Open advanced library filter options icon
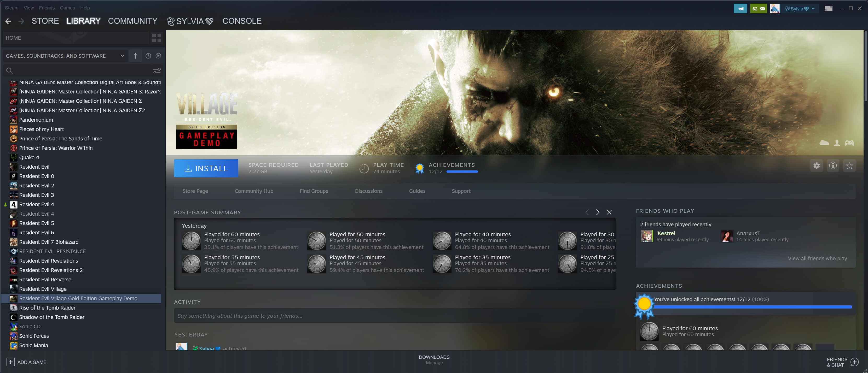The width and height of the screenshot is (868, 373). [156, 71]
